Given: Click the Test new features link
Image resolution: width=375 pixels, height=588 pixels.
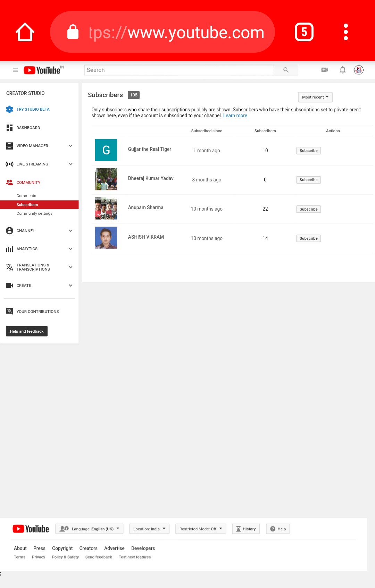Looking at the screenshot, I should [x=135, y=557].
